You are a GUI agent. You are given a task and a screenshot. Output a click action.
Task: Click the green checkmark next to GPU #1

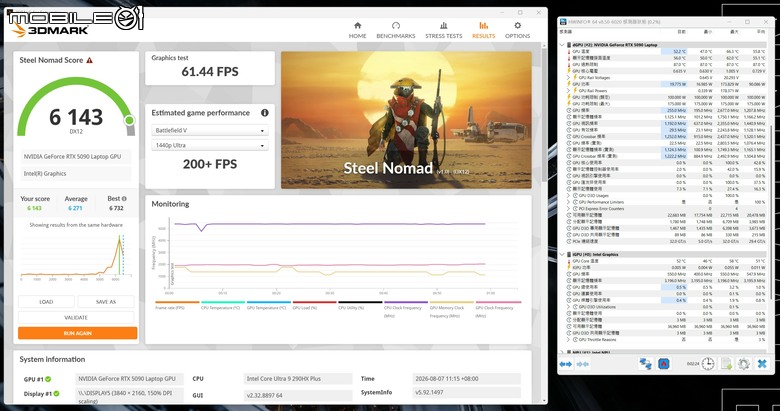[x=48, y=379]
